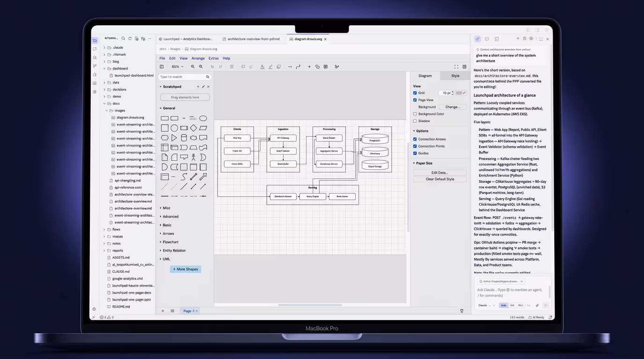Toggle the sidebar panels layout icon
The height and width of the screenshot is (359, 644).
click(x=161, y=67)
